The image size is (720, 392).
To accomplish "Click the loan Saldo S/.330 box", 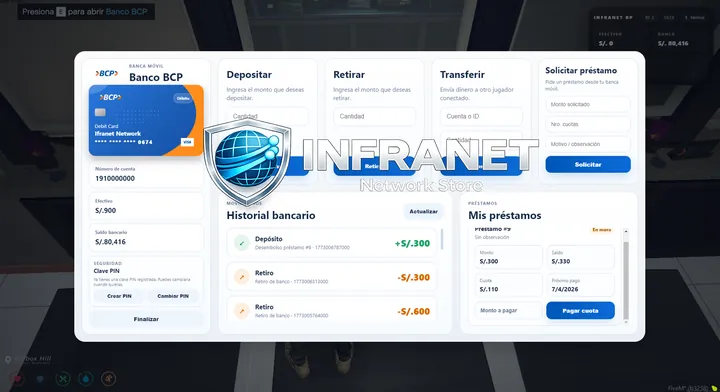I will pyautogui.click(x=580, y=257).
